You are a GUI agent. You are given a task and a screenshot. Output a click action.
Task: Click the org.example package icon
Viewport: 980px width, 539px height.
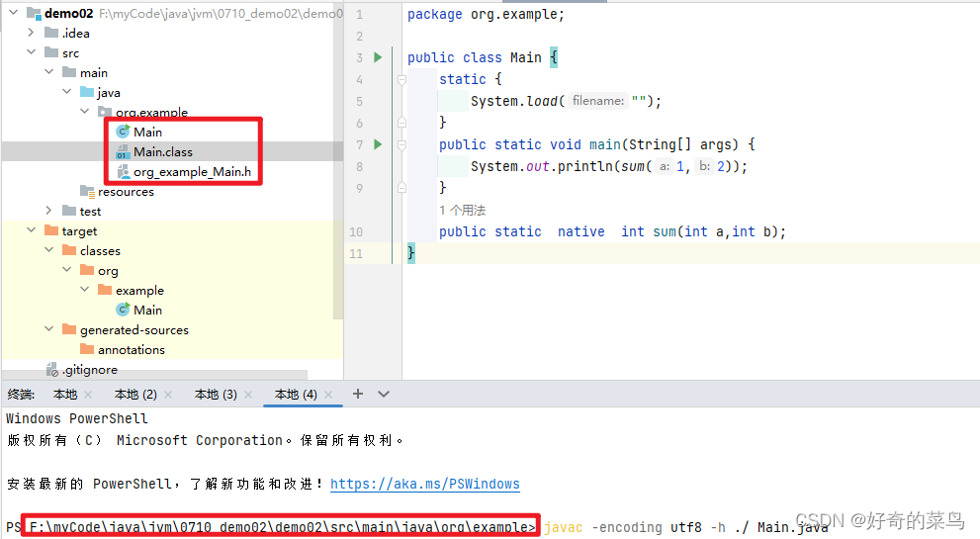pyautogui.click(x=105, y=112)
